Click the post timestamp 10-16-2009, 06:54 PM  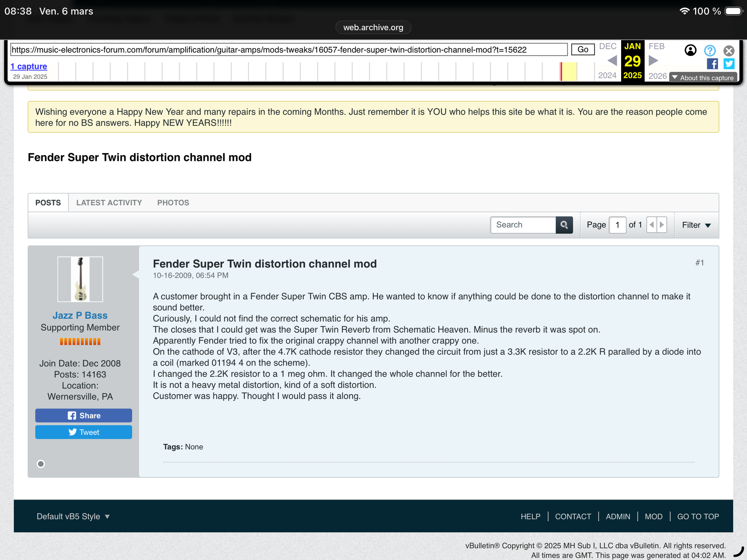coord(190,276)
